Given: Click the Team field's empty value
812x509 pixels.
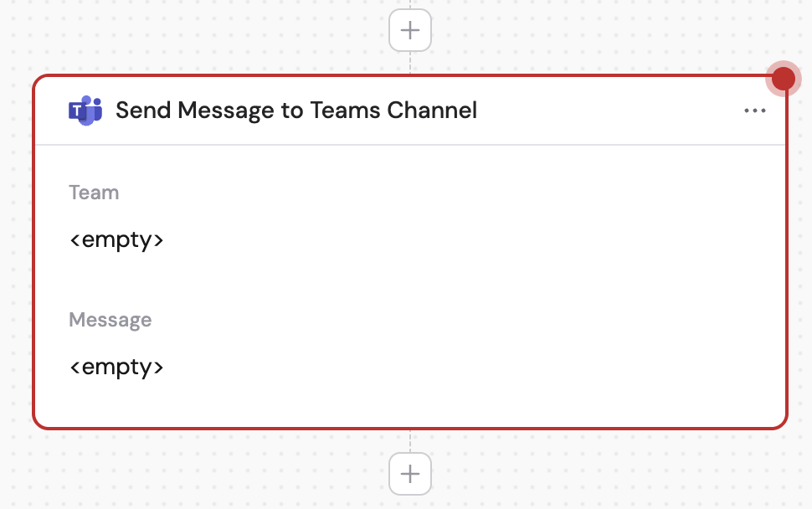Looking at the screenshot, I should click(x=116, y=239).
